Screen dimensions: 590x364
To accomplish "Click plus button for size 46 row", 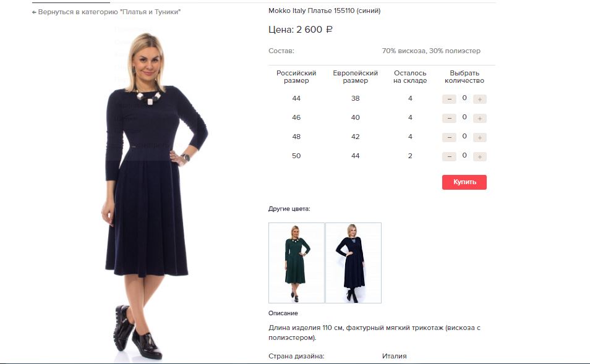I will 480,119.
